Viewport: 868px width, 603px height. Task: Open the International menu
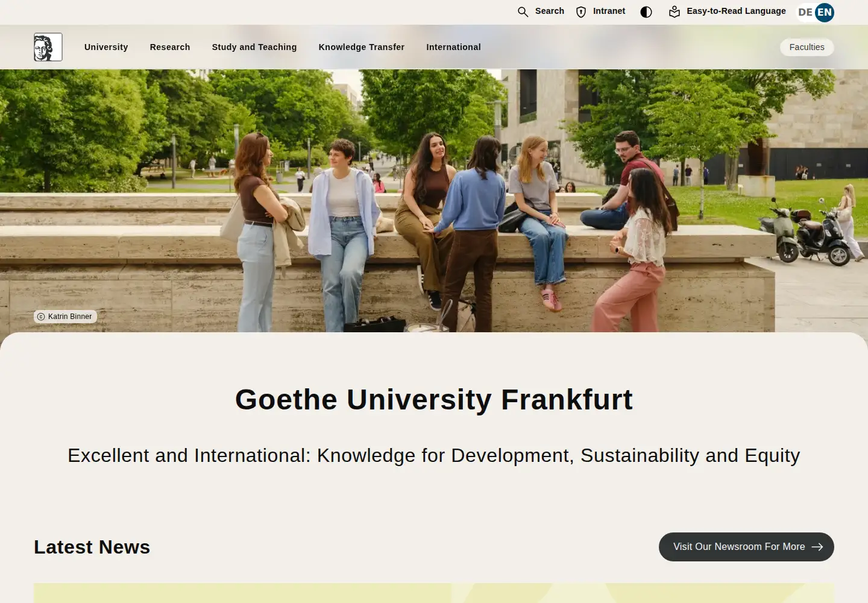(x=453, y=47)
